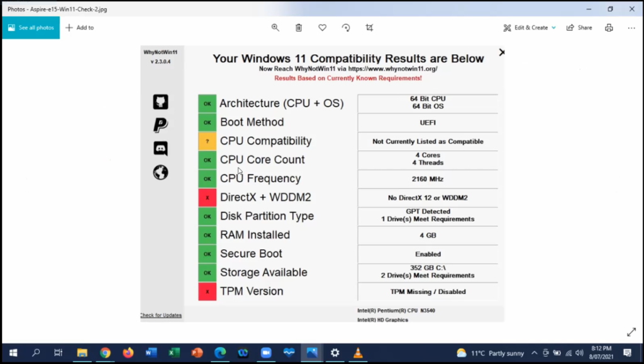This screenshot has height=364, width=644.
Task: Click the 'Storage Available' label
Action: 264,272
